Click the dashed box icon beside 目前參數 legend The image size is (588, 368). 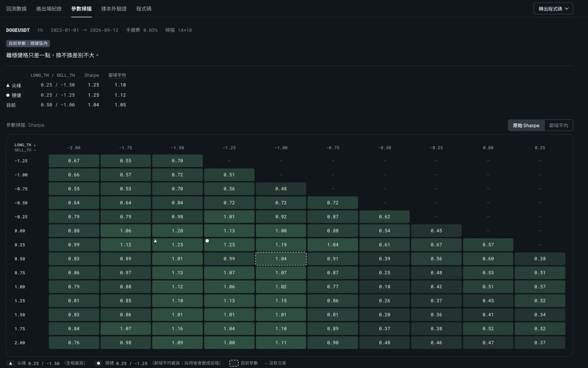(233, 363)
